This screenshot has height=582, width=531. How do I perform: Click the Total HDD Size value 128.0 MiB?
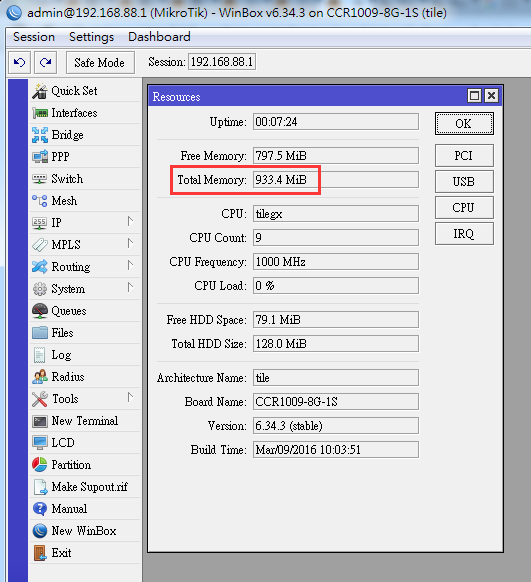click(x=336, y=344)
